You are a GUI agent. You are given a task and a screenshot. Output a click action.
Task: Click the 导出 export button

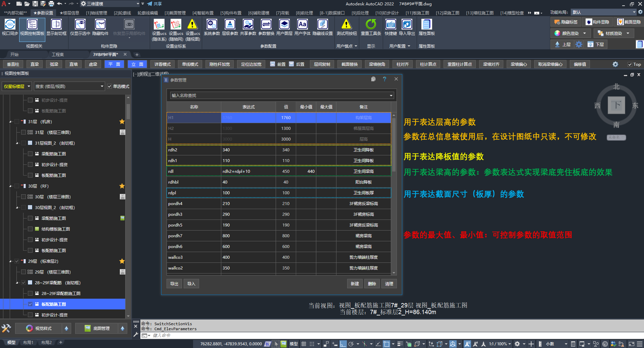click(x=174, y=284)
